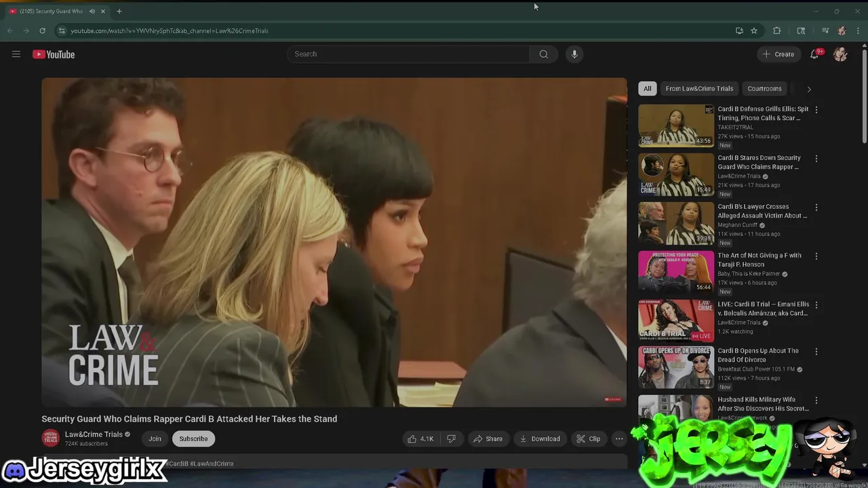The image size is (868, 488).
Task: Select the All filter chip
Action: [x=647, y=89]
